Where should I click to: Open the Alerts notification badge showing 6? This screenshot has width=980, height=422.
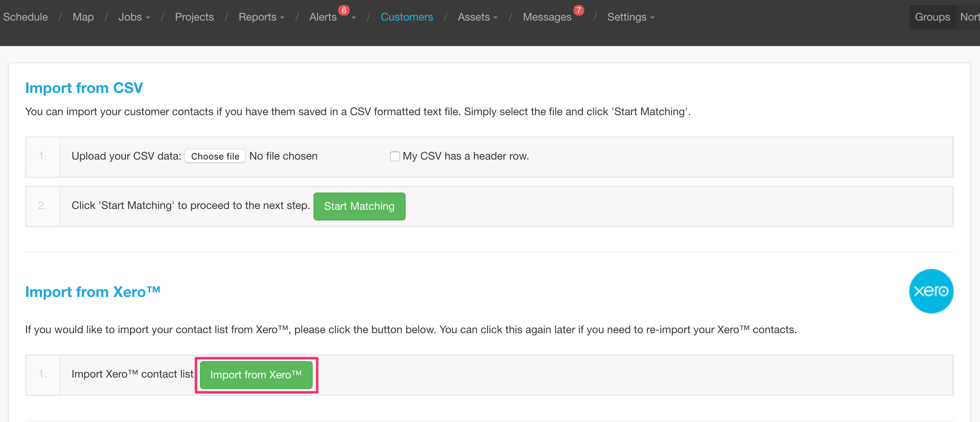tap(344, 10)
